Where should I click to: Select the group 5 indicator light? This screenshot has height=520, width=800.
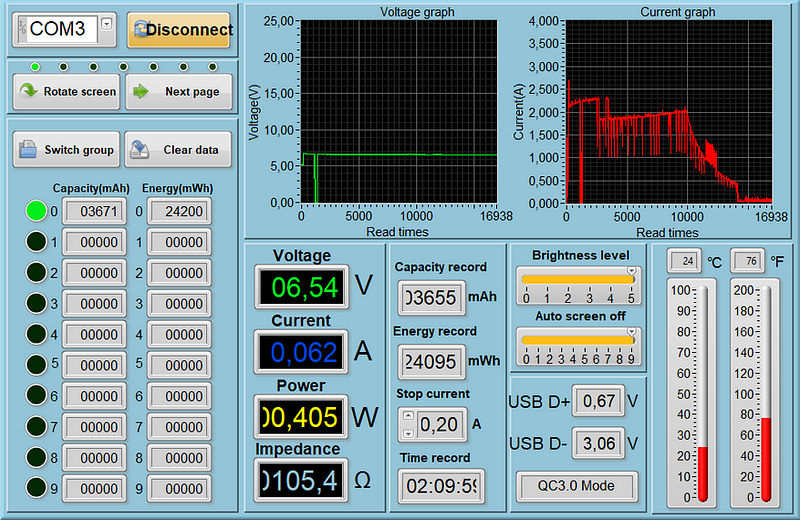click(37, 365)
